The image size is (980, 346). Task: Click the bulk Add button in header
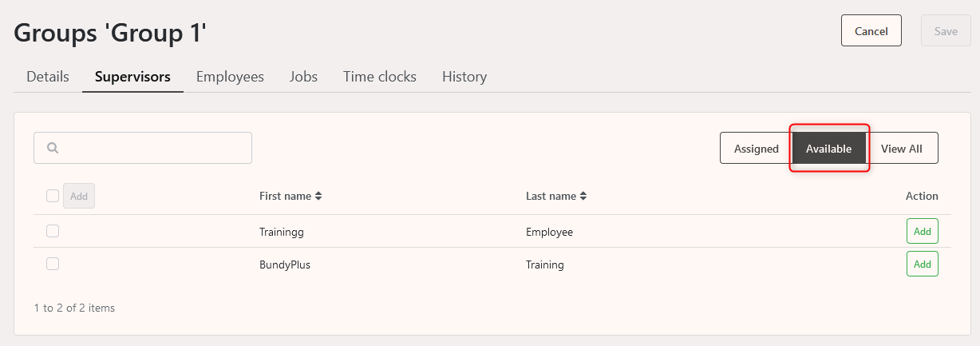pos(79,196)
